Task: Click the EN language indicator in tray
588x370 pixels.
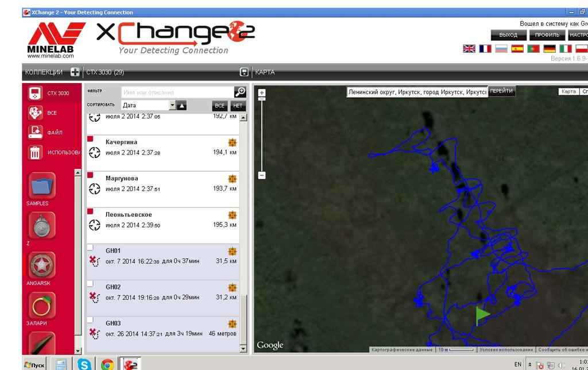Action: coord(517,364)
